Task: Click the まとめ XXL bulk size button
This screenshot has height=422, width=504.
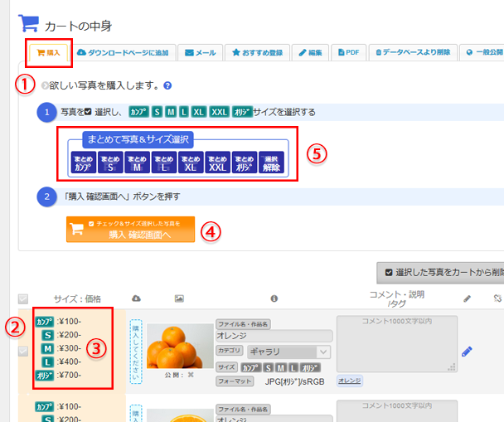Action: (217, 162)
